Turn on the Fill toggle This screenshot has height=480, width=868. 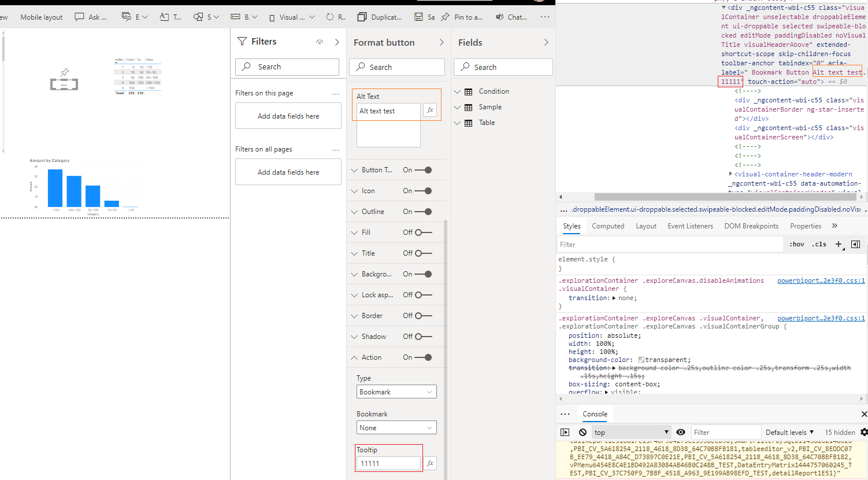pyautogui.click(x=424, y=232)
